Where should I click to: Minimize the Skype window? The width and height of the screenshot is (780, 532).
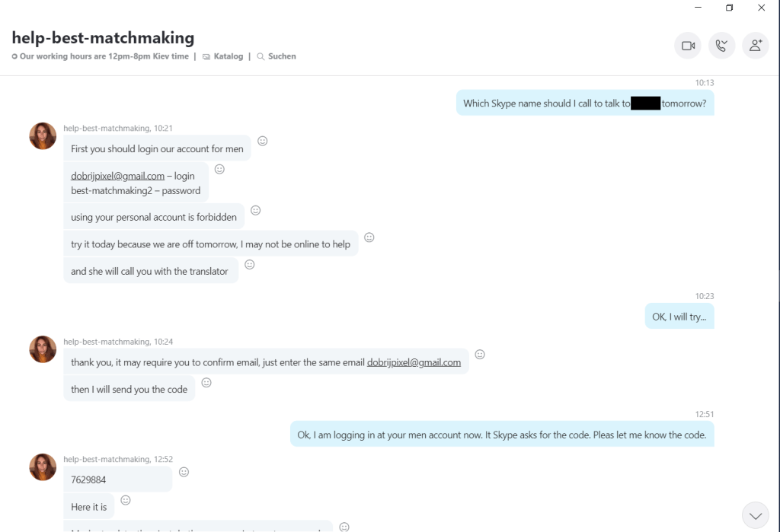[697, 8]
